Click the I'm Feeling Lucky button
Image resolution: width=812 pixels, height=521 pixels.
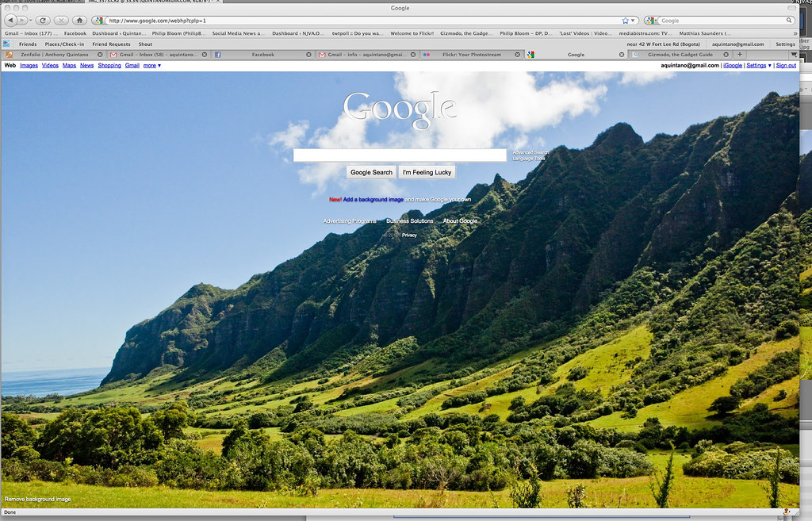tap(427, 172)
